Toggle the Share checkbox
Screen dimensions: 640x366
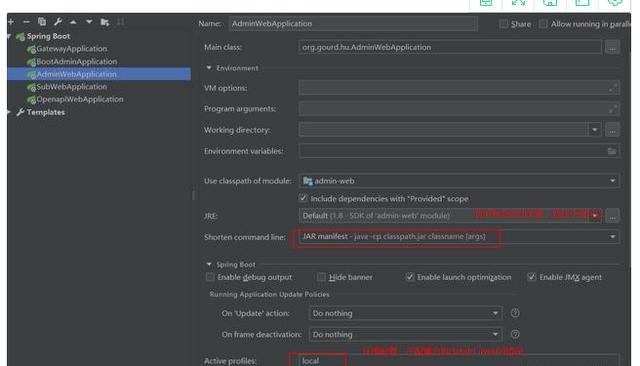coord(504,24)
